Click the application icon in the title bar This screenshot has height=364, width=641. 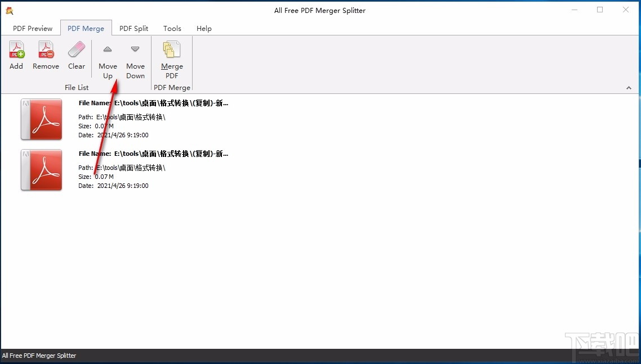[8, 10]
